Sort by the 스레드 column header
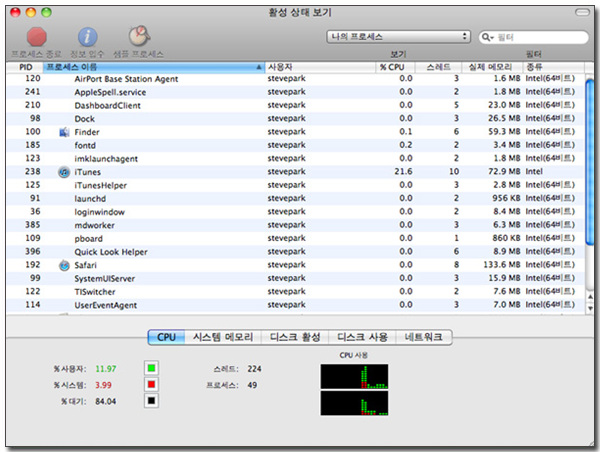This screenshot has width=600, height=452. [x=438, y=67]
